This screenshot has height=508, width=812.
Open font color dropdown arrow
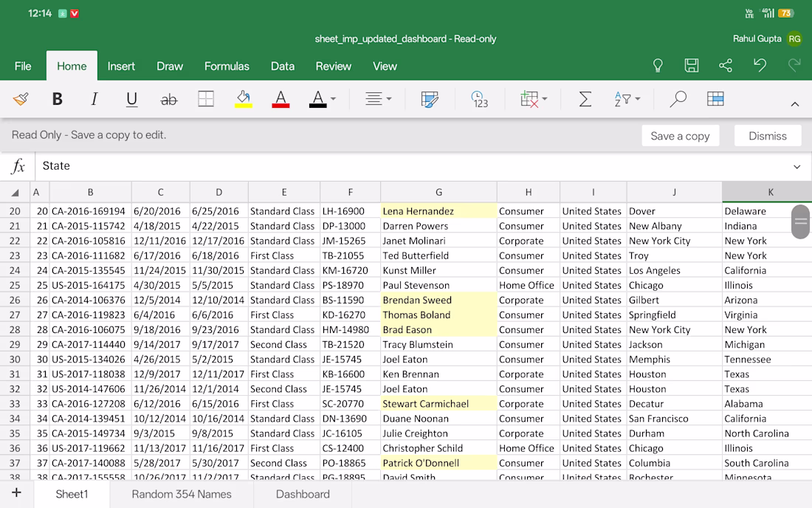pyautogui.click(x=333, y=99)
